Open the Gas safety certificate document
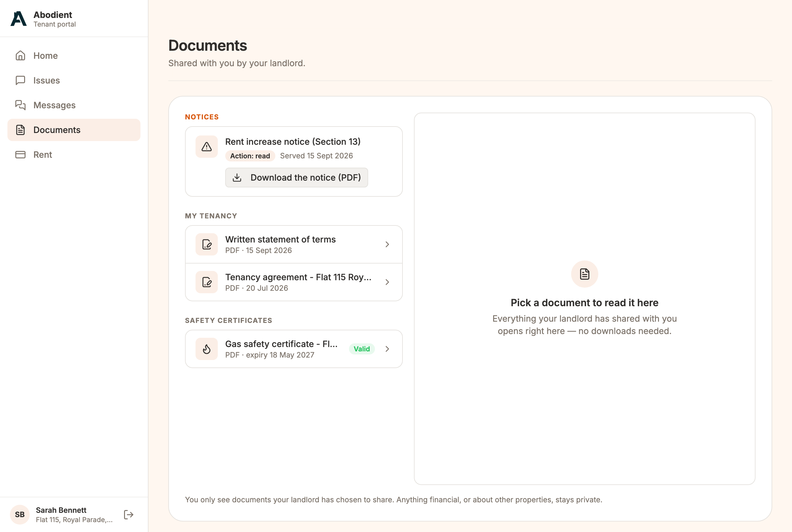792x532 pixels. [294, 349]
